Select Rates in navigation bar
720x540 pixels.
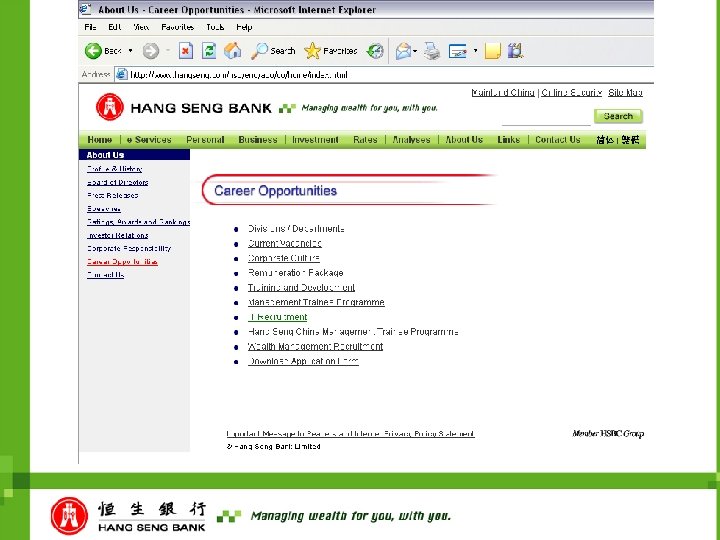[x=365, y=140]
